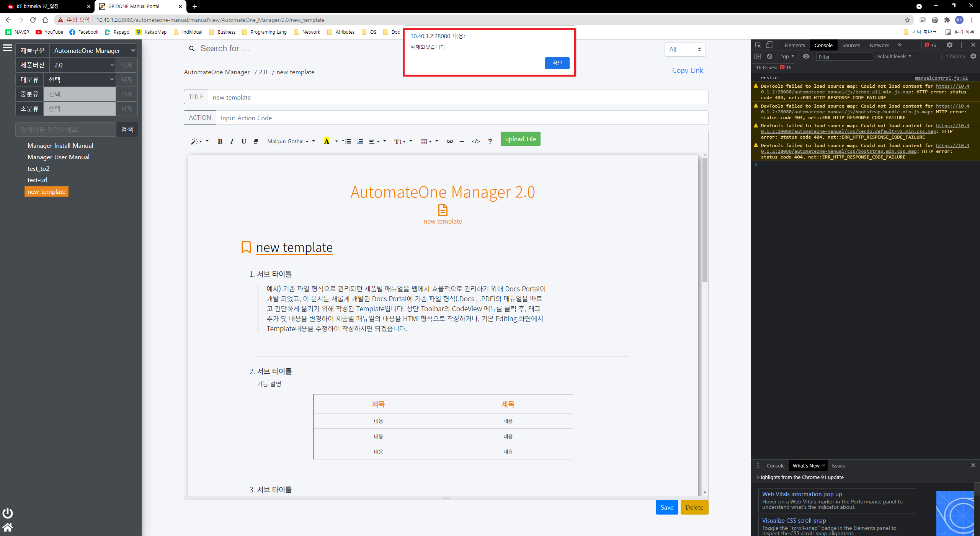
Task: Click the yellow highlight color A swatch
Action: coord(327,141)
